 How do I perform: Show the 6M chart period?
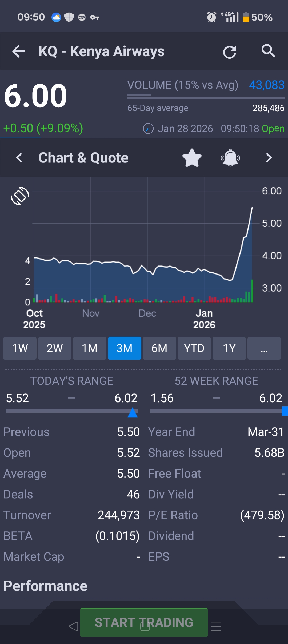(159, 348)
